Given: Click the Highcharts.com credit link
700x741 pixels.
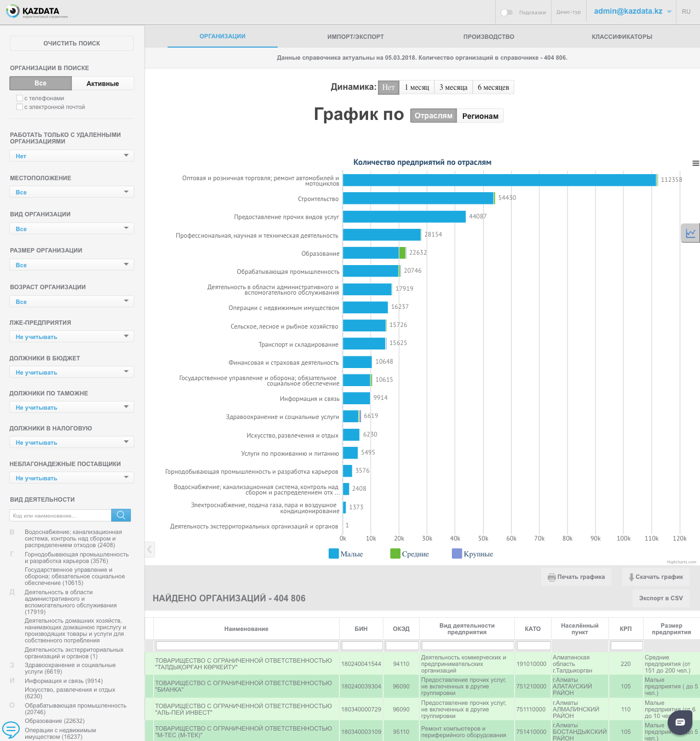Looking at the screenshot, I should pos(681,562).
